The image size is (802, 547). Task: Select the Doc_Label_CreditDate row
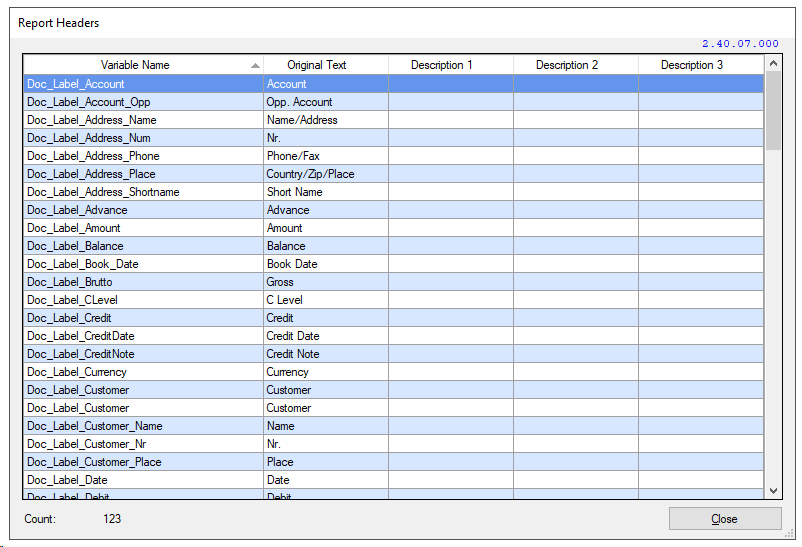(x=393, y=336)
